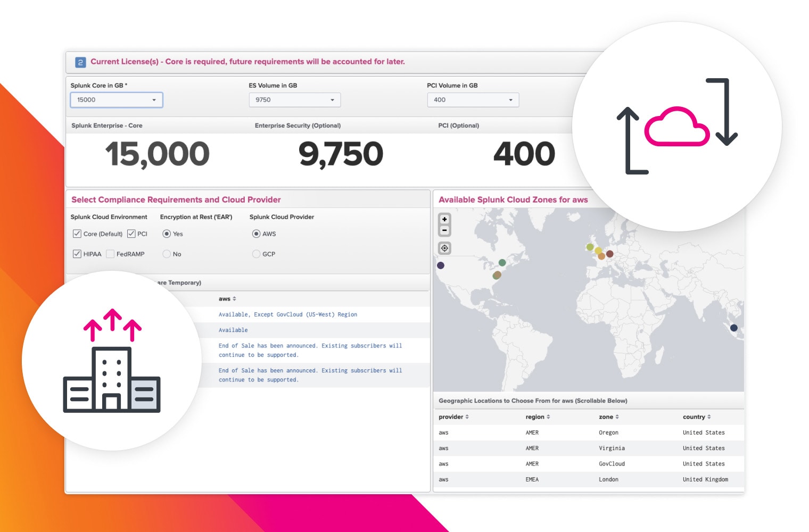Zoom out on the cloud zones map

coord(444,230)
